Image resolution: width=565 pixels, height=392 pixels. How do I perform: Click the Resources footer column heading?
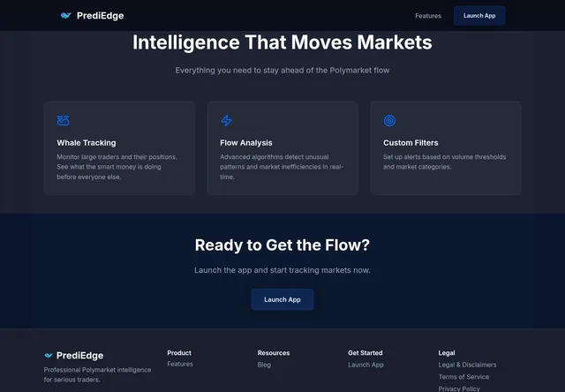coord(274,353)
